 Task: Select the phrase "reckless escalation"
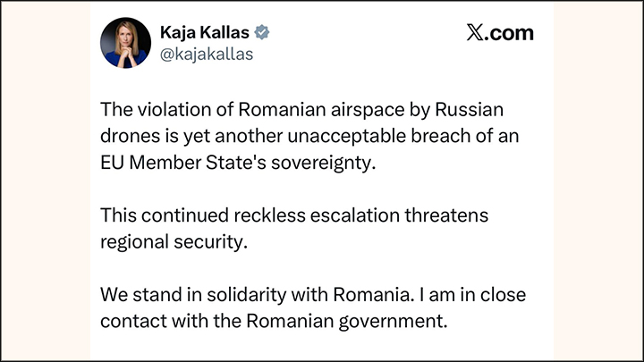point(317,215)
